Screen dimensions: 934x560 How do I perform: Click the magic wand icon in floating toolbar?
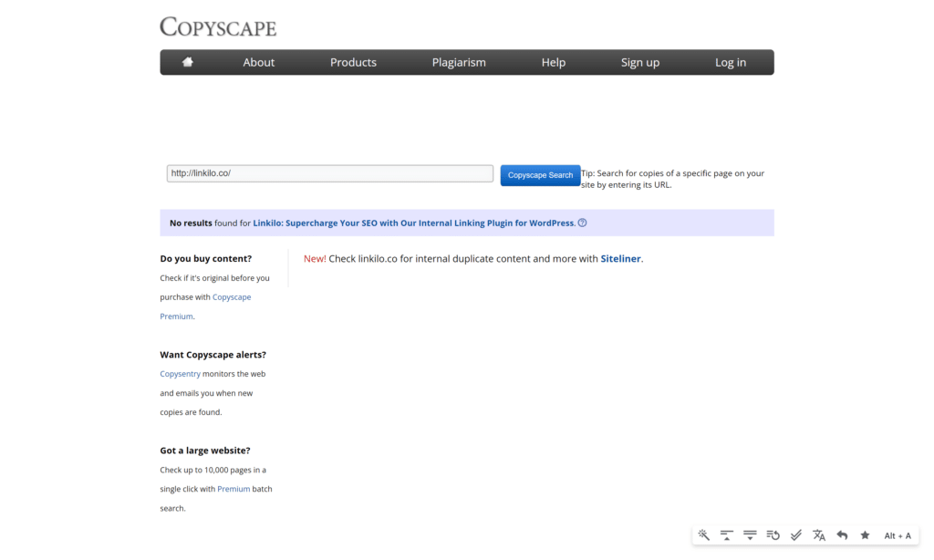click(703, 535)
